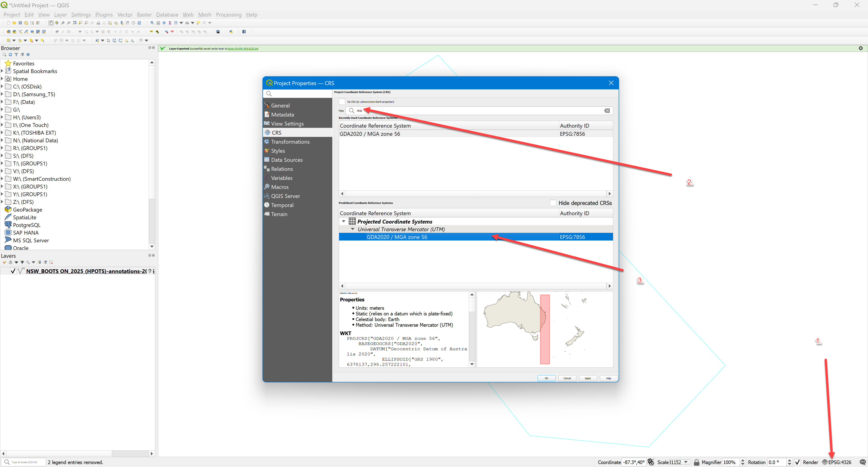Image resolution: width=868 pixels, height=467 pixels.
Task: Select recently used GDA2020 / MGA zone 56 entry
Action: 476,133
